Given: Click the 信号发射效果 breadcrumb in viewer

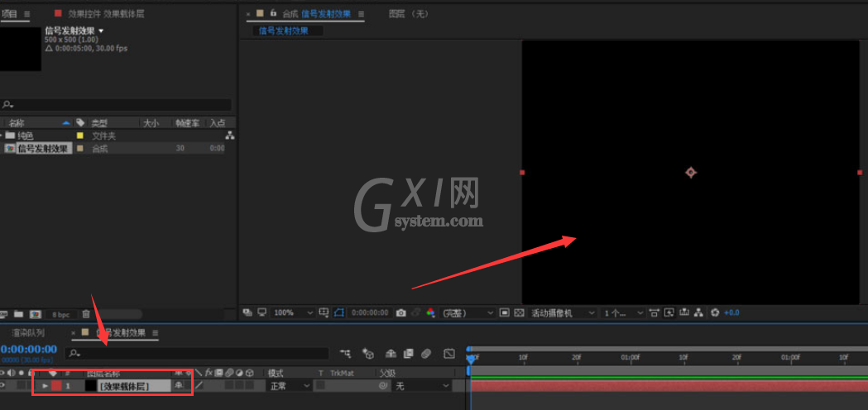Looking at the screenshot, I should tap(284, 31).
